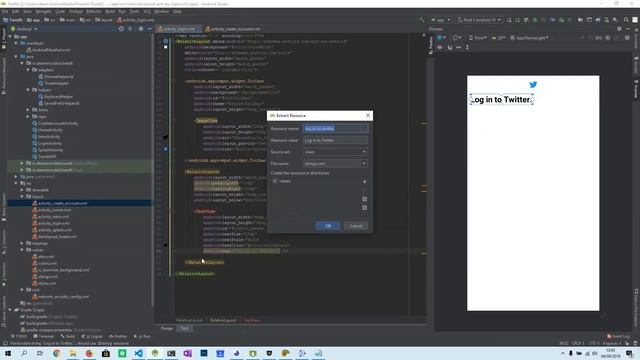Open the Edit menu

tap(16, 11)
